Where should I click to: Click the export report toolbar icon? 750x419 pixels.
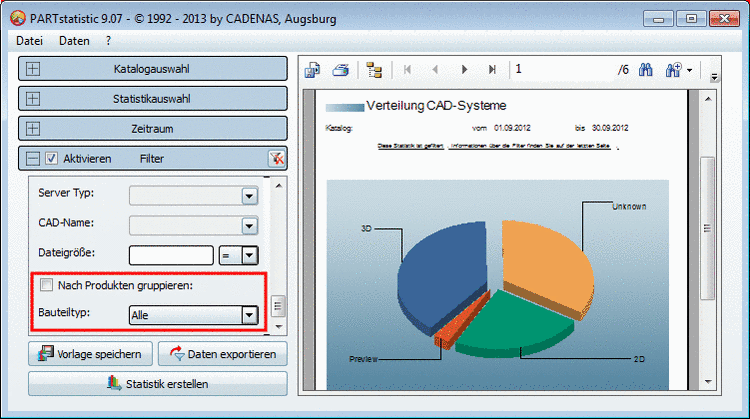tap(312, 70)
